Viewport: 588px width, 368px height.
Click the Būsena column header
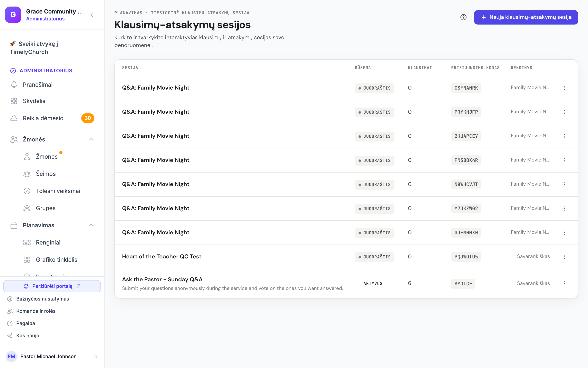point(363,68)
